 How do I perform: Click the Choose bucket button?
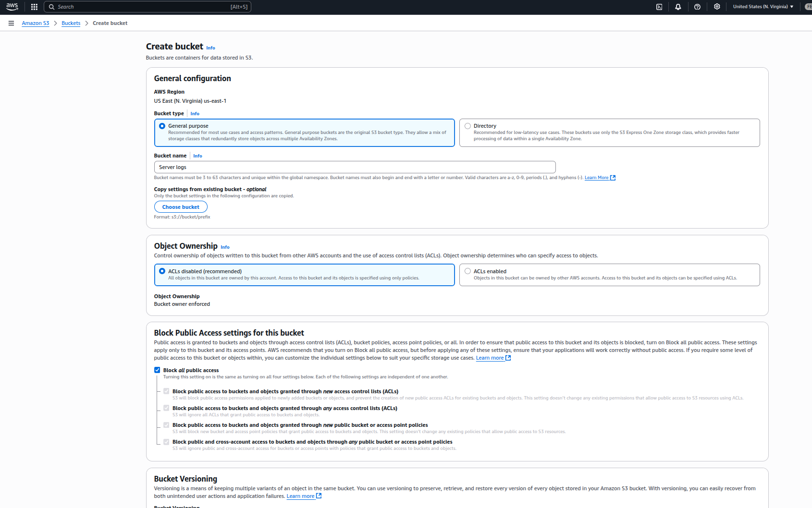[181, 207]
